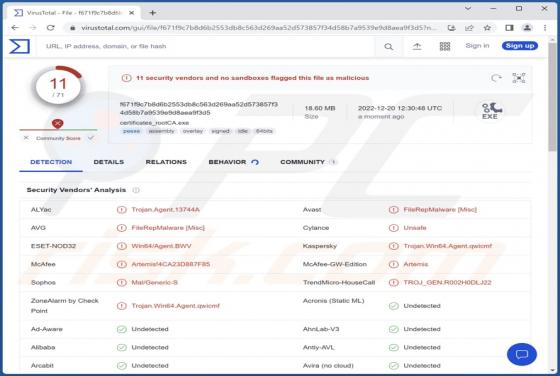Click the VirusTotal sigma logo

(x=19, y=46)
